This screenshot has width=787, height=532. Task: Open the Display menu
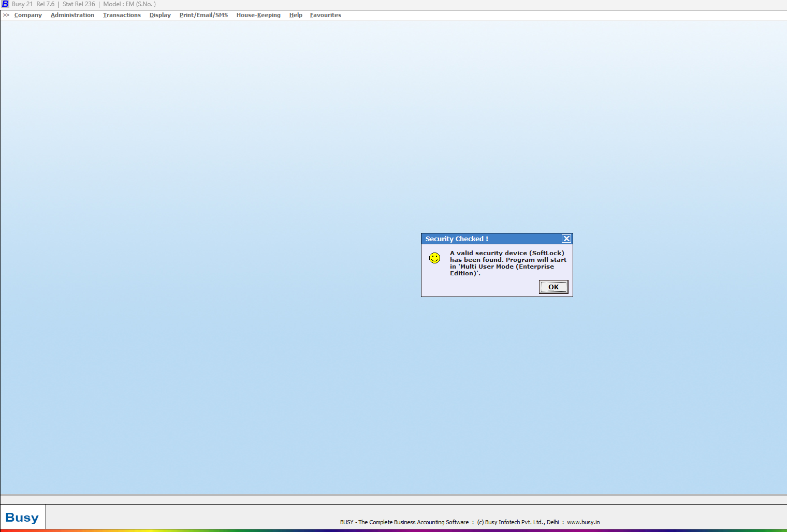pos(160,15)
